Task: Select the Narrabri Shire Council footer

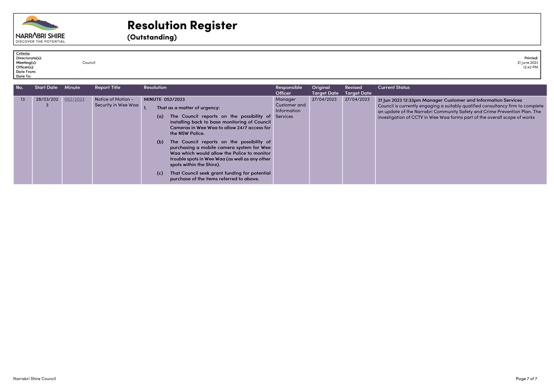Action: pos(34,378)
